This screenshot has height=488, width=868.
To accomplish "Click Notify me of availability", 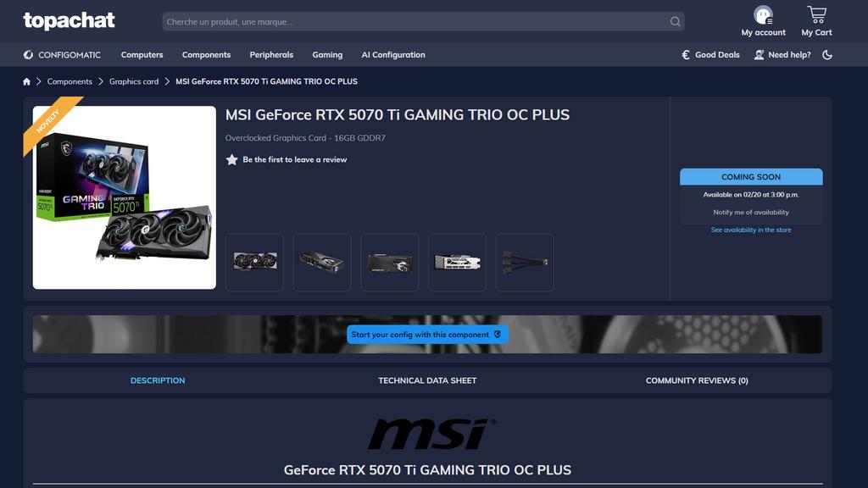I will [751, 212].
